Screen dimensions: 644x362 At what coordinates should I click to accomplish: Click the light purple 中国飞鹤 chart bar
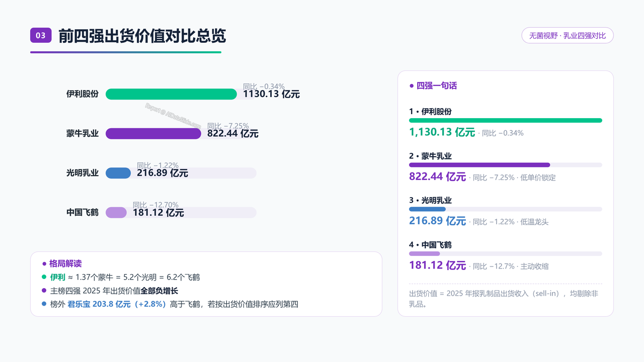pyautogui.click(x=116, y=212)
